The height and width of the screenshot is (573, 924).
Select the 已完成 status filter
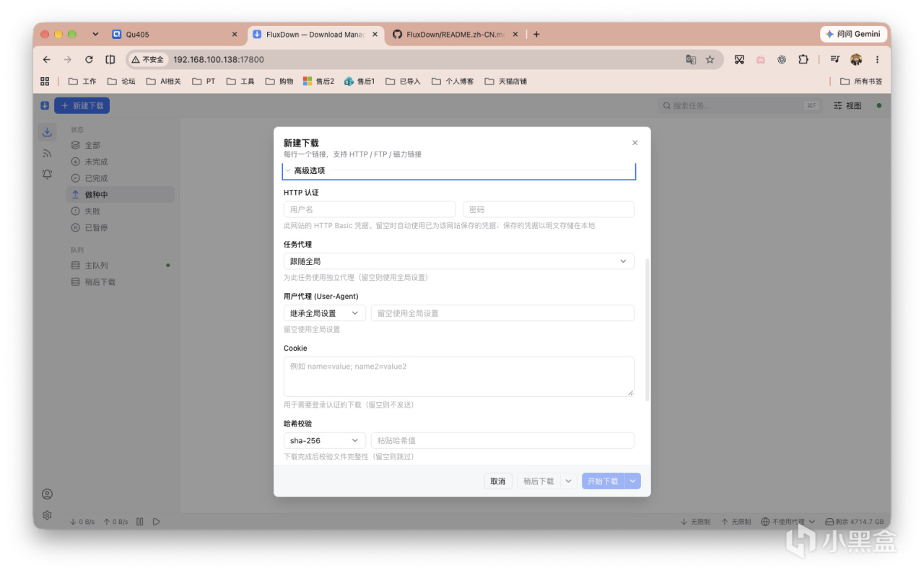coord(120,178)
